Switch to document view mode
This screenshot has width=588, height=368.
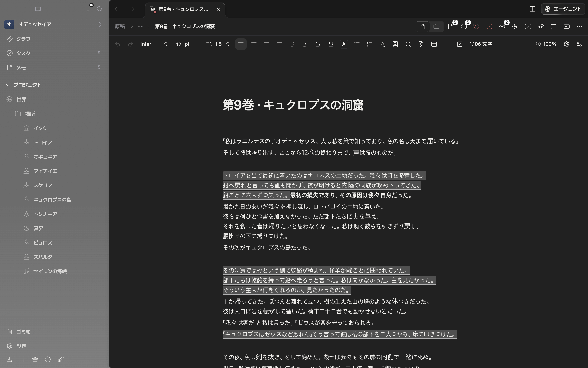422,27
